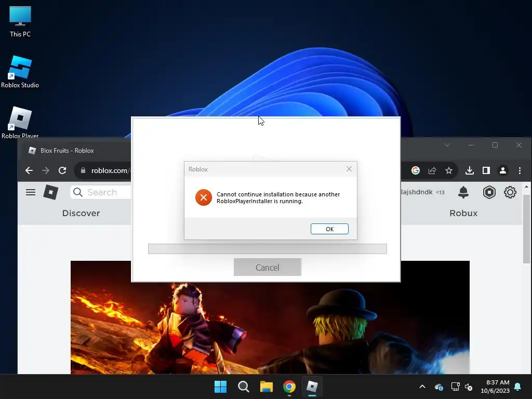Open taskbar Search
This screenshot has width=532, height=399.
point(244,387)
